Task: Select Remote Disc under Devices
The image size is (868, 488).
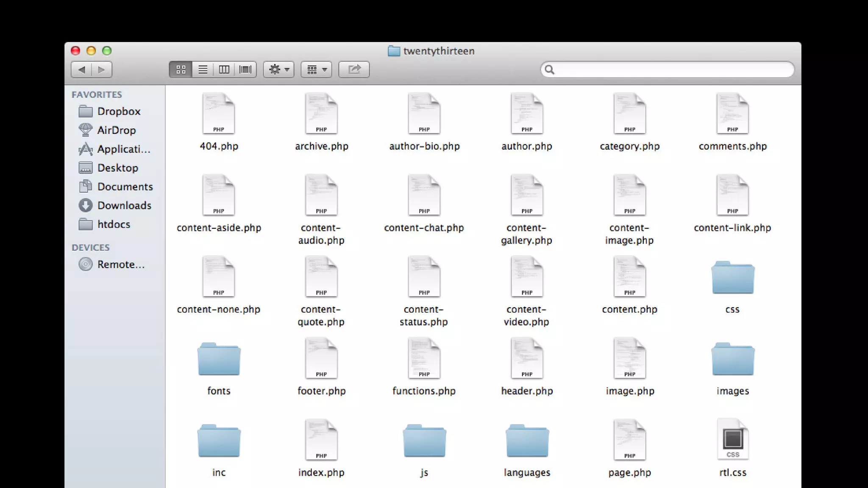Action: pyautogui.click(x=121, y=264)
